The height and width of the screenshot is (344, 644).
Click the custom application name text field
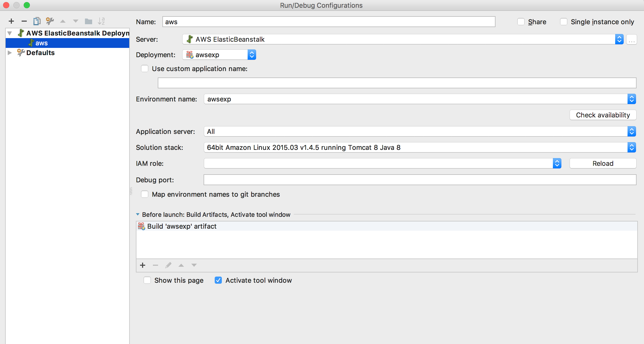[x=397, y=83]
